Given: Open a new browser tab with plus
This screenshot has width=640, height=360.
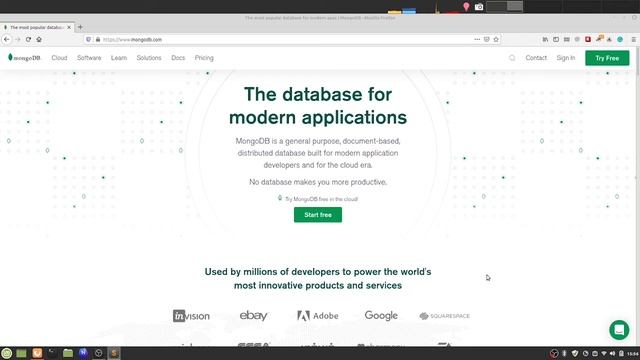Looking at the screenshot, I should (80, 27).
